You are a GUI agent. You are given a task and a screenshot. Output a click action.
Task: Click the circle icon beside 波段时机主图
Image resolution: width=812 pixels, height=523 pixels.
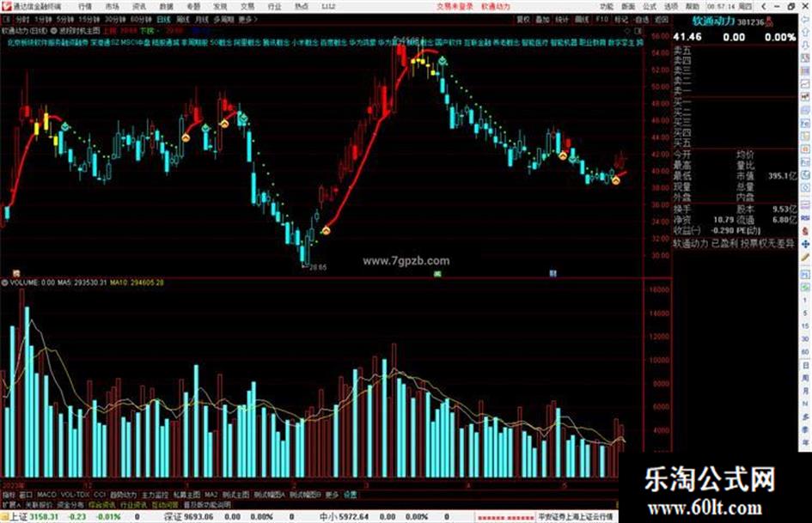[x=54, y=31]
